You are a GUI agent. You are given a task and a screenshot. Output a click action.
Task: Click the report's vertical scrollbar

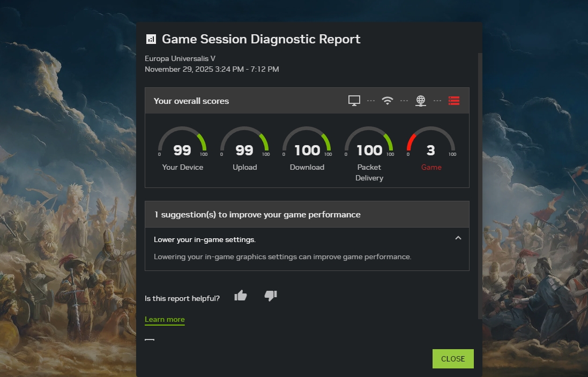coord(480,186)
